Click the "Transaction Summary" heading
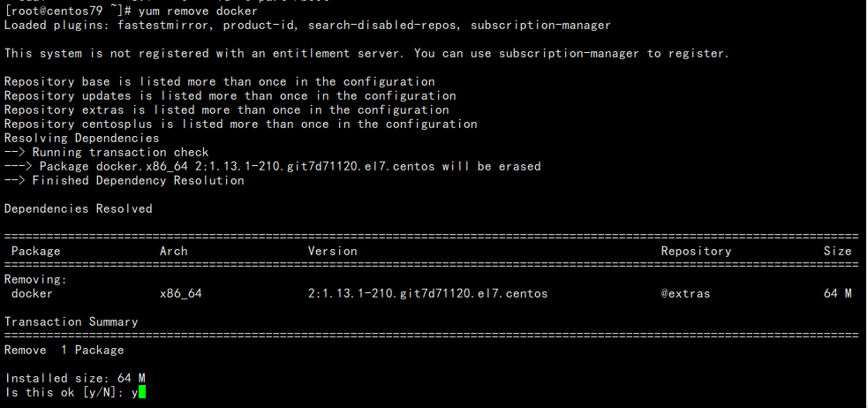This screenshot has width=868, height=408. point(71,321)
